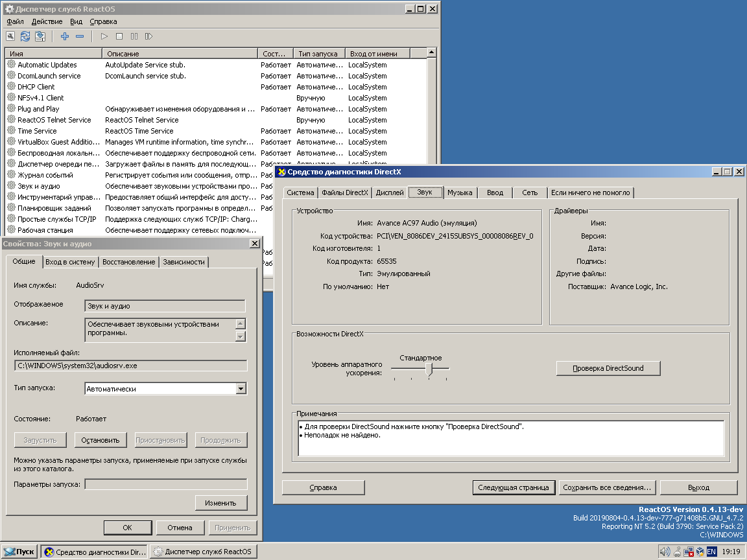747x560 pixels.
Task: Click the Проверка DirectSound button
Action: [608, 368]
